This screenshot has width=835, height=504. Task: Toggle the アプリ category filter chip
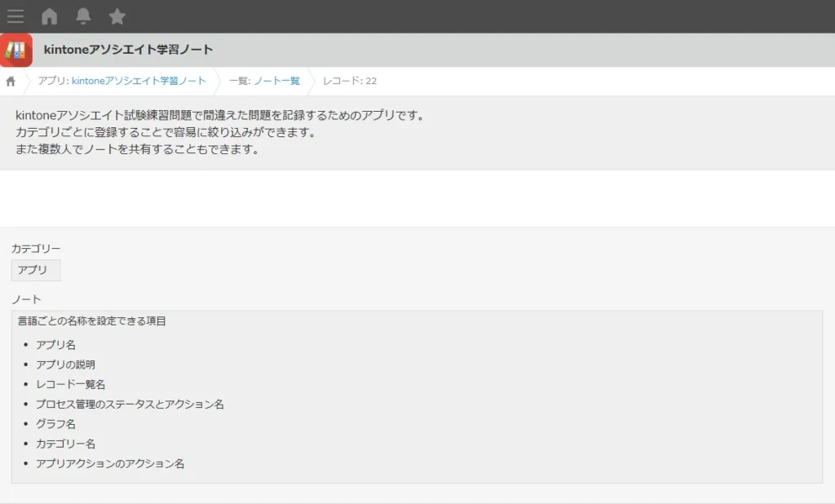click(35, 270)
